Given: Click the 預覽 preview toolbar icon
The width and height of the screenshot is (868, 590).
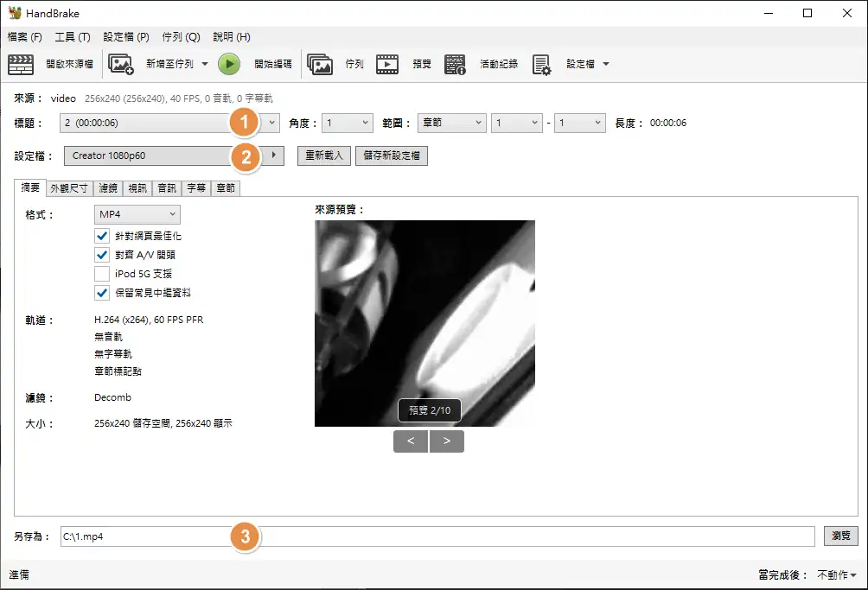Looking at the screenshot, I should click(x=387, y=65).
